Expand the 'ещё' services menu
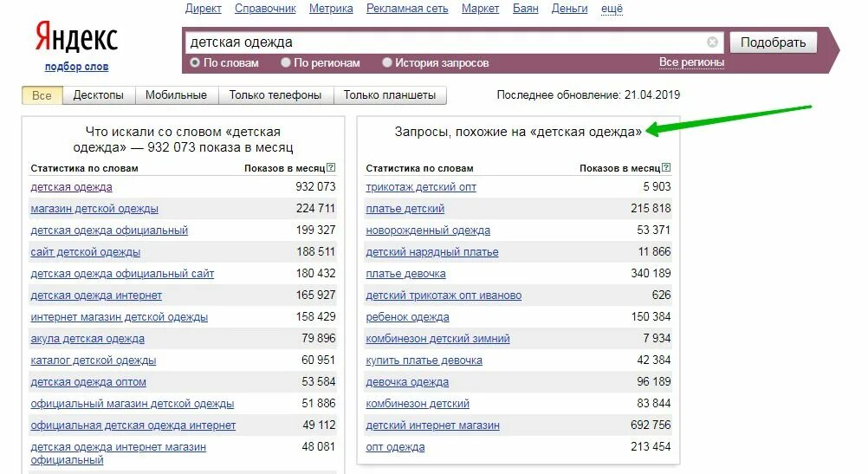The width and height of the screenshot is (868, 474). click(x=612, y=9)
